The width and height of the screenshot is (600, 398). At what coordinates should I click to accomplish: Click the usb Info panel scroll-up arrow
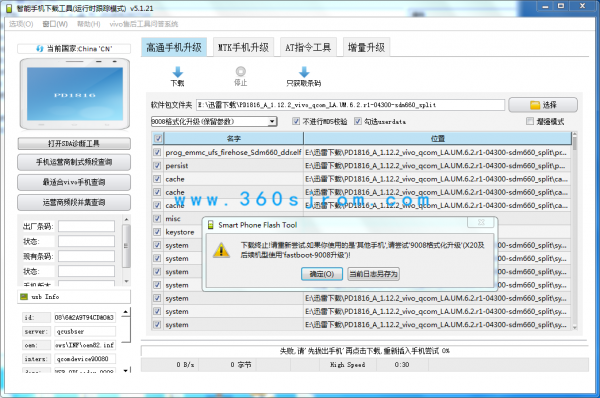click(126, 312)
